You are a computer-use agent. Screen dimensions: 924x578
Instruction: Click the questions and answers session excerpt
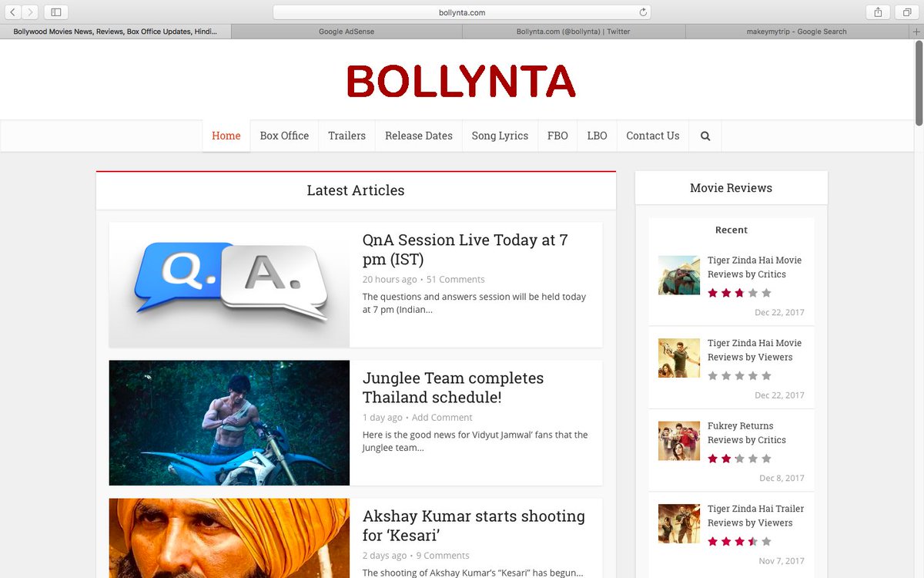click(x=474, y=303)
